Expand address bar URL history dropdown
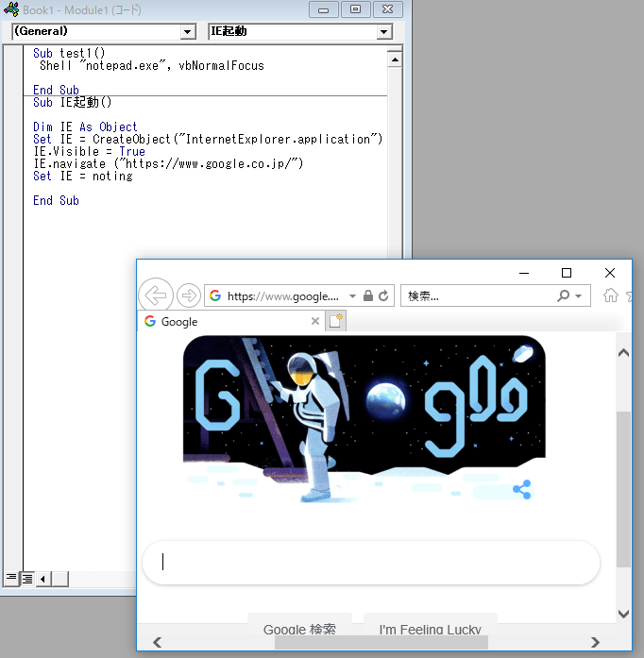This screenshot has width=644, height=658. pos(352,296)
